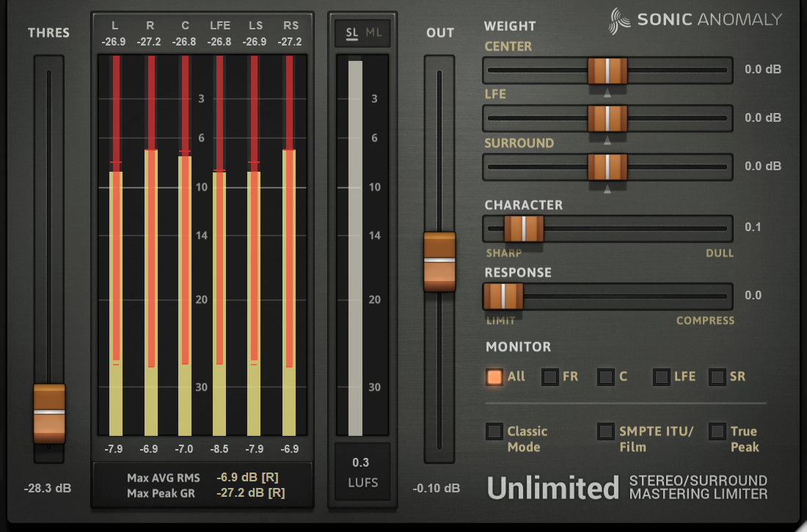Click the -28.3 dB threshold value
The image size is (807, 532).
pos(48,488)
